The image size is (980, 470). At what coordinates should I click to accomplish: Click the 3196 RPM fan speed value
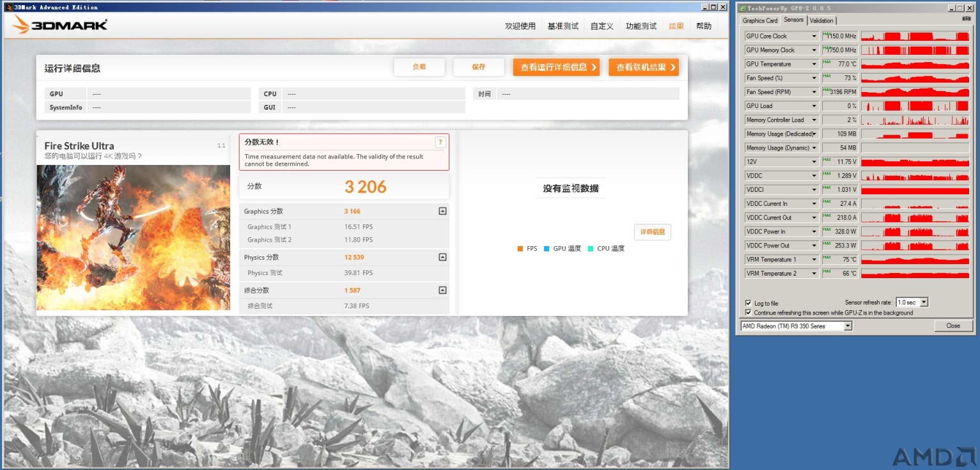coord(843,92)
